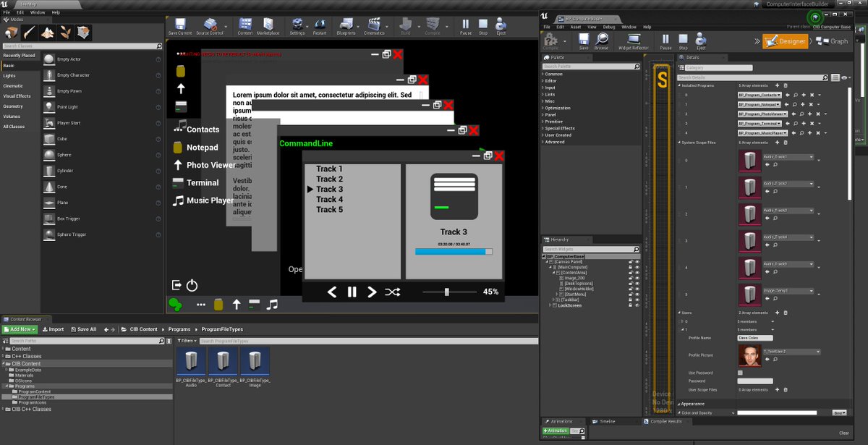Expand the Common palette category

(543, 74)
